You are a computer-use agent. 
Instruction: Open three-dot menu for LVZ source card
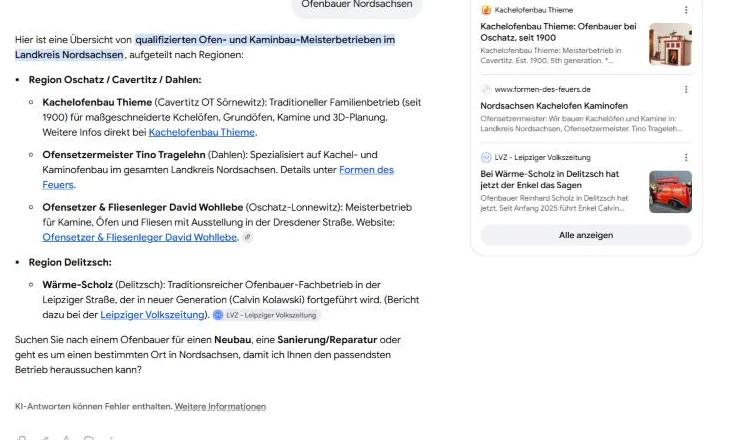click(686, 157)
